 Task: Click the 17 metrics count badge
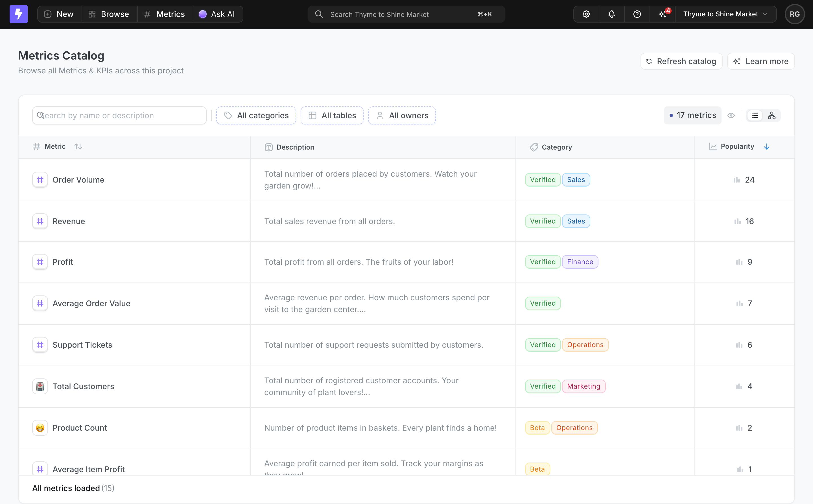coord(693,115)
